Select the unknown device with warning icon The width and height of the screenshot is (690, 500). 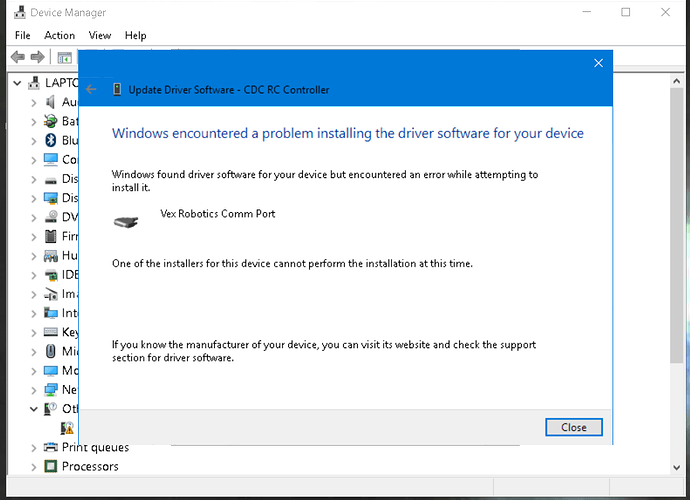67,428
